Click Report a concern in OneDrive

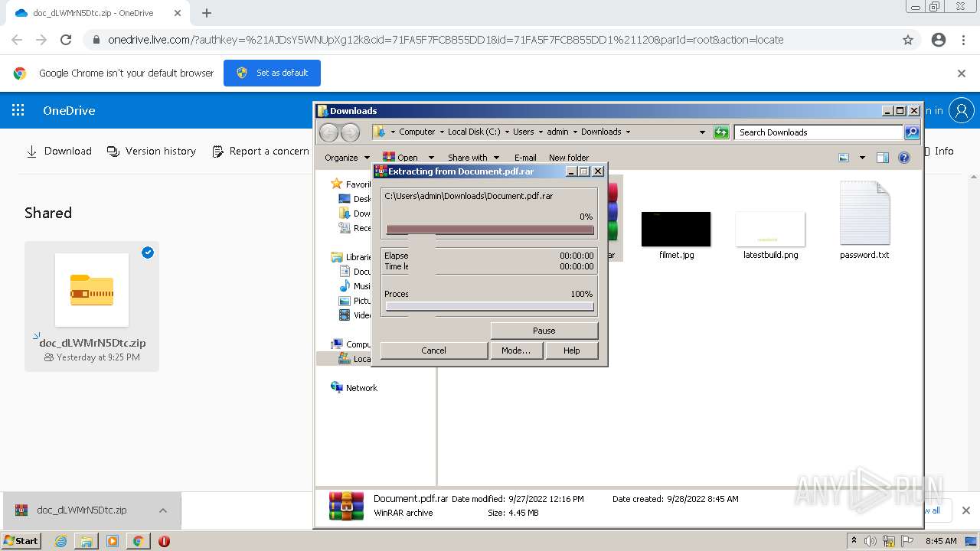(260, 152)
